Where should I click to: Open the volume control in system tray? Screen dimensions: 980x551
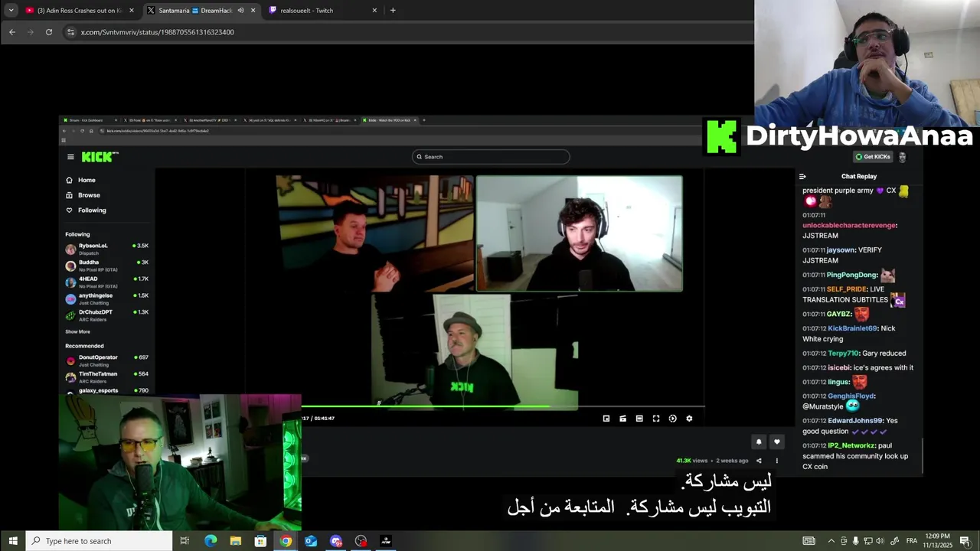pos(880,541)
